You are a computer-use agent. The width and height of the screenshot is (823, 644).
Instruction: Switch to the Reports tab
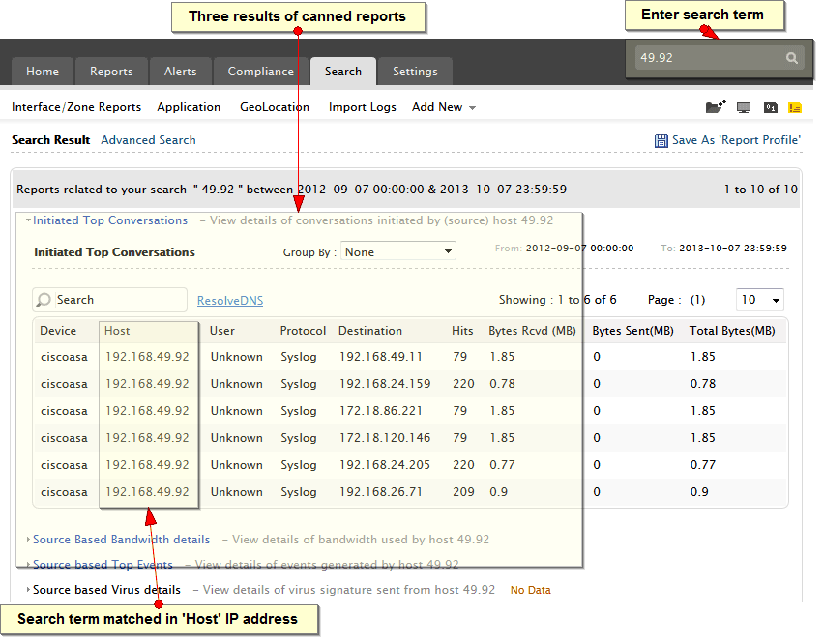111,72
